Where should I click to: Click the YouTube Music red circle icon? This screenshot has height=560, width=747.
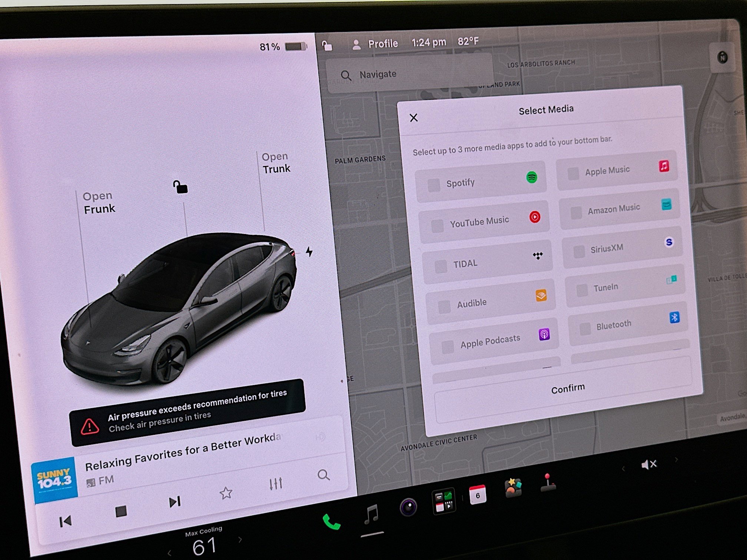click(535, 217)
